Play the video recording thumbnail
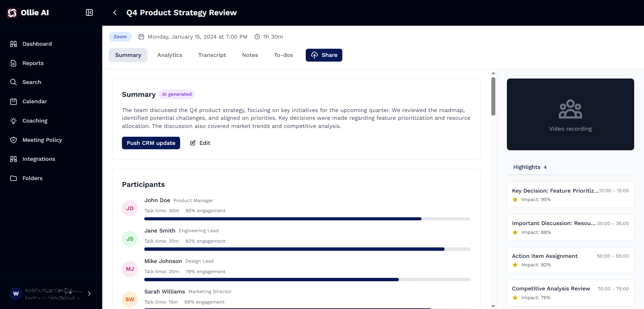The height and width of the screenshot is (309, 644). 570,114
